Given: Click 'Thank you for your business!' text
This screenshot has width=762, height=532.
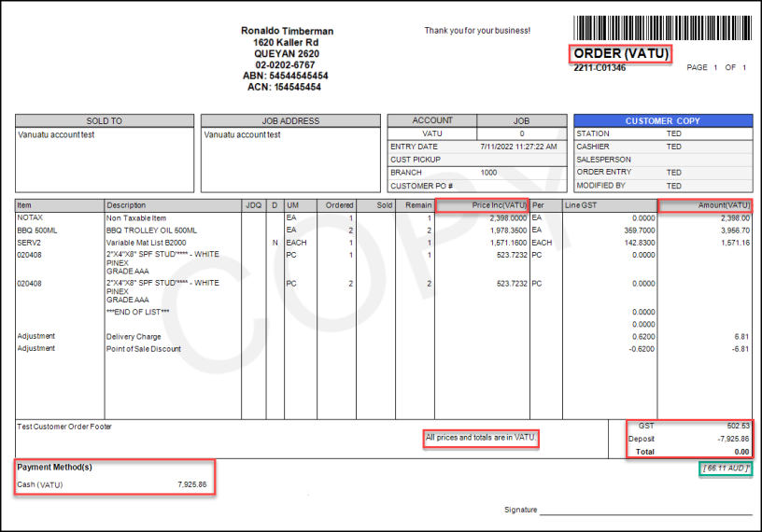Looking at the screenshot, I should (x=477, y=31).
